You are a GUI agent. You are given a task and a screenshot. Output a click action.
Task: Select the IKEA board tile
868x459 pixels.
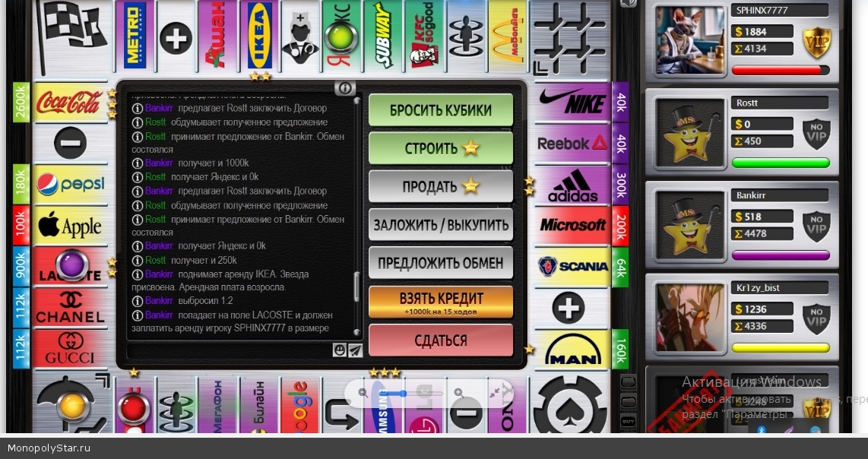259,36
